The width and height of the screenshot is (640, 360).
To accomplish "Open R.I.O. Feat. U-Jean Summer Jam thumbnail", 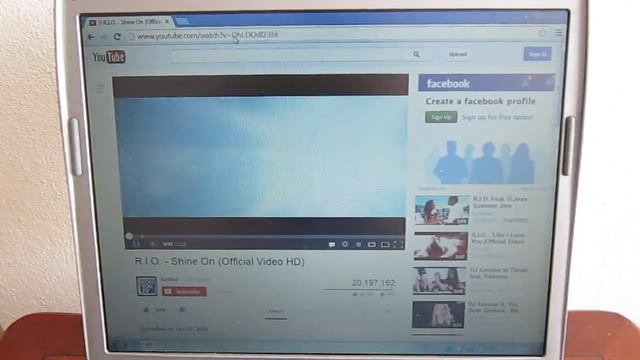I will [442, 210].
